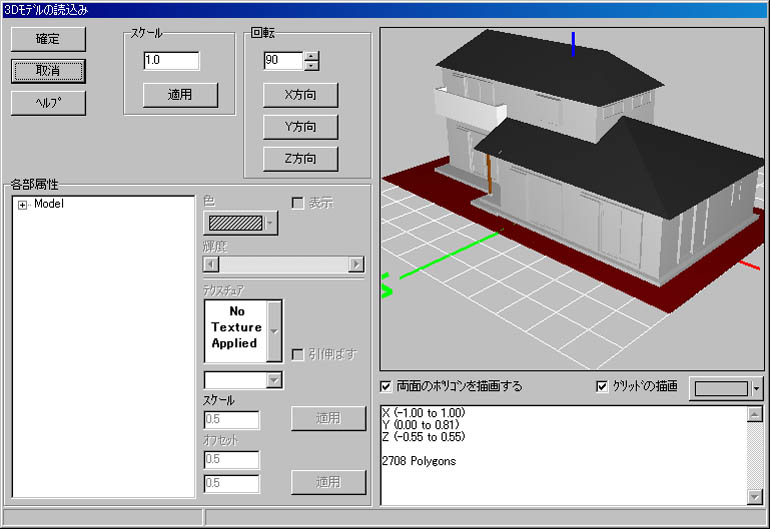Open help with the ヘルプ button
Screen dimensions: 770x529
[x=48, y=103]
